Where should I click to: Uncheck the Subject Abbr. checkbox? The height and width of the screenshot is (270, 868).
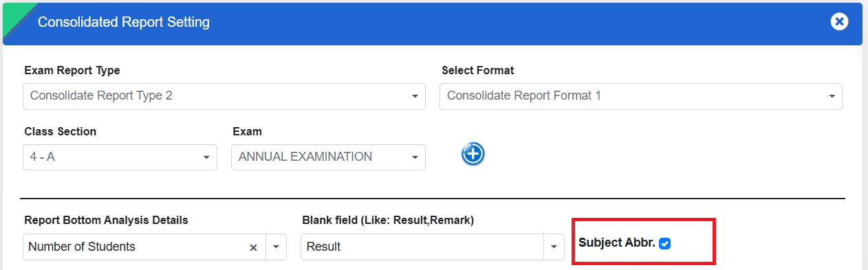pos(664,243)
